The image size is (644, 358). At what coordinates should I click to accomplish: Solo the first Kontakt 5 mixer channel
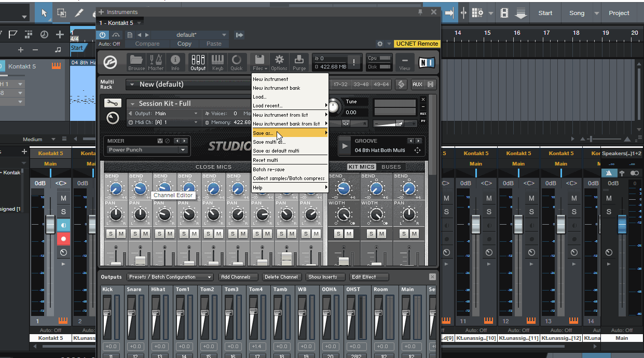(x=63, y=212)
